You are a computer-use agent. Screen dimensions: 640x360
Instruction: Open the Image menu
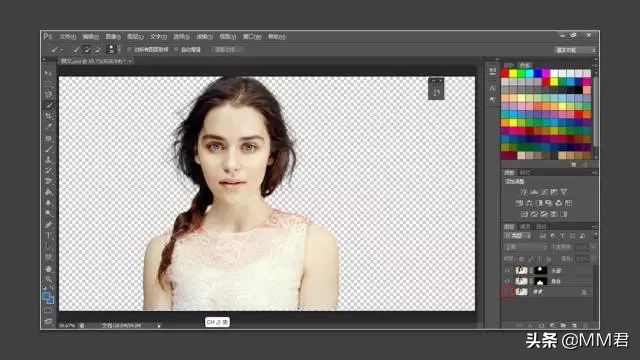(x=113, y=37)
